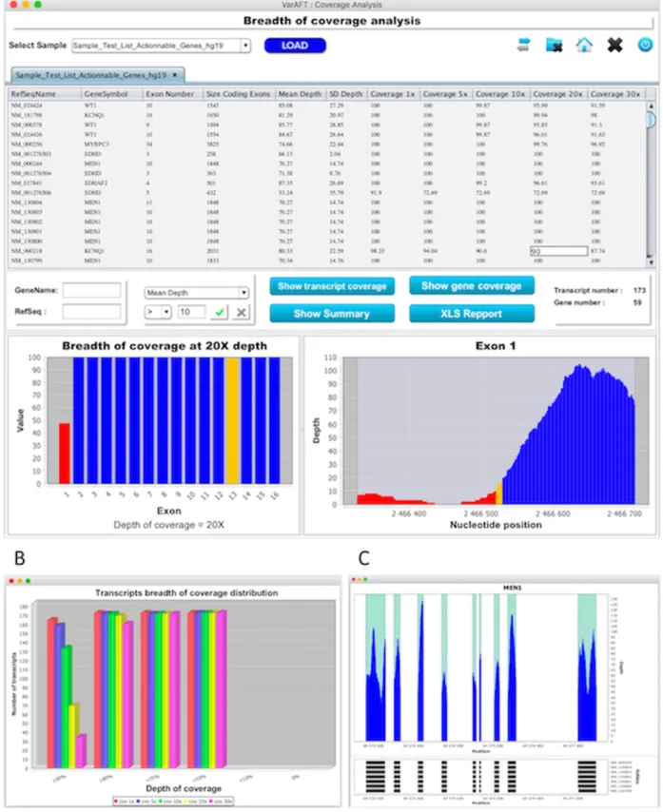Sort by Coverage 5x column header
Screen dimensions: 663x812
point(446,94)
